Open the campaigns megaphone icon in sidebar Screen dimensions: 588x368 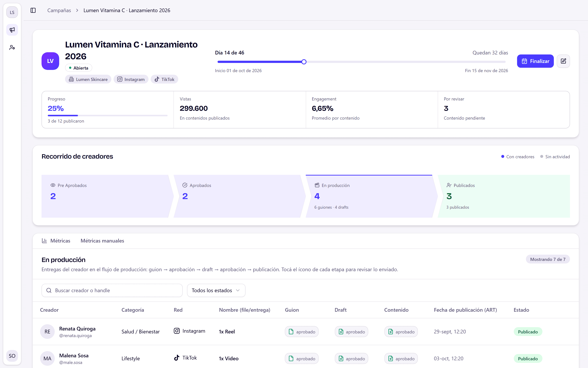tap(12, 30)
